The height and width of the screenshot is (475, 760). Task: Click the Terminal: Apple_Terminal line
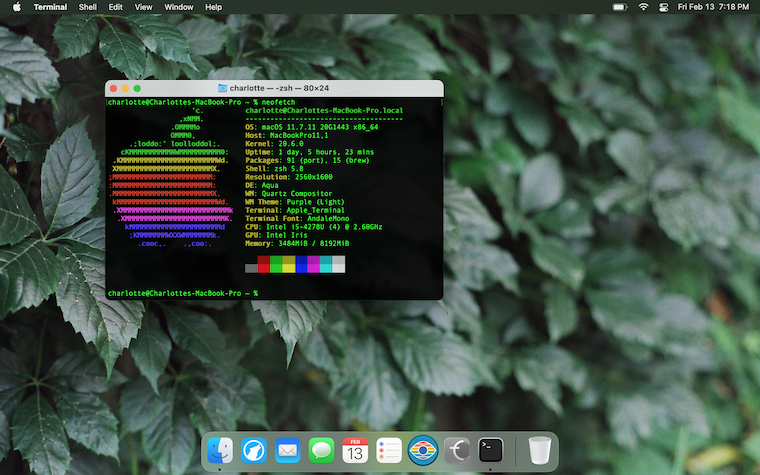[295, 210]
